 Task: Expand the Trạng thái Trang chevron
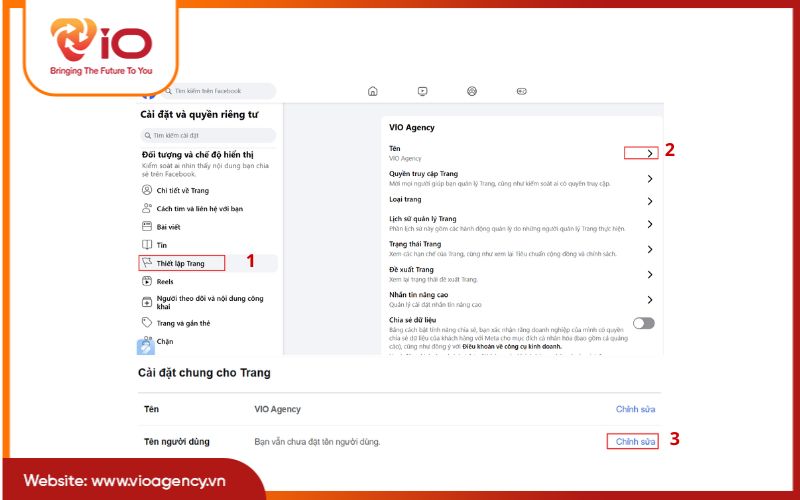point(649,249)
